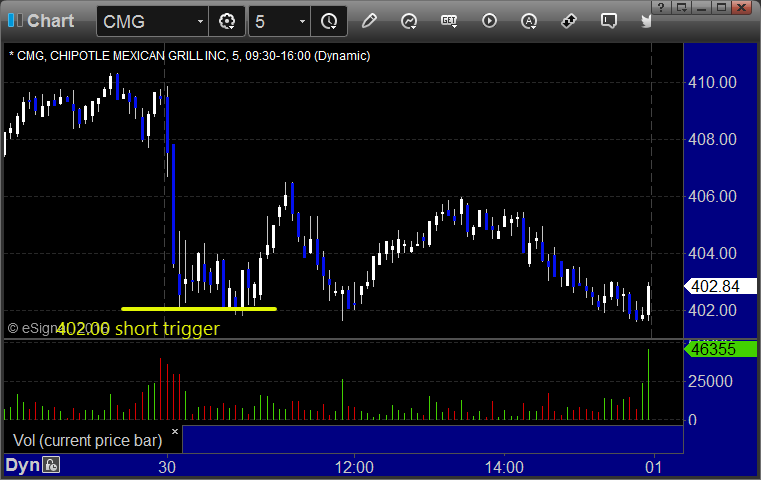This screenshot has height=480, width=761.
Task: Click the 14:00 time axis label
Action: pos(504,467)
